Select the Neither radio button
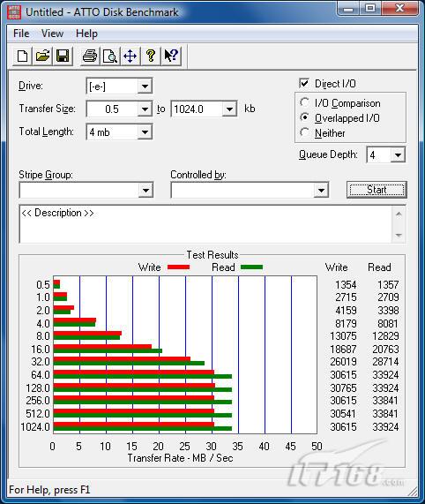 coord(304,132)
